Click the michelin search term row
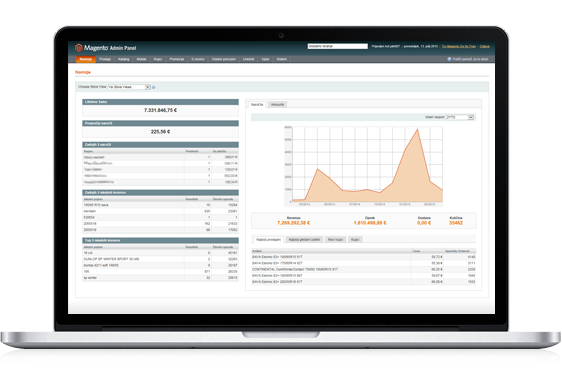 point(161,211)
